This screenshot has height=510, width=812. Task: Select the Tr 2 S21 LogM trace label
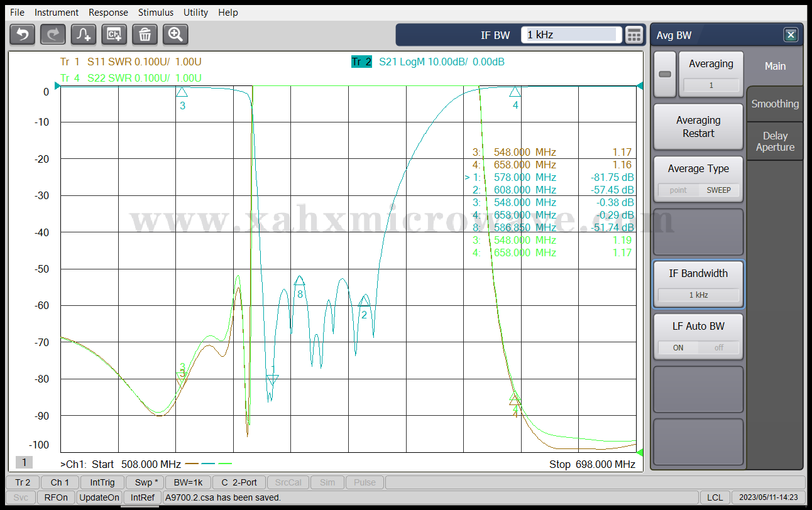point(427,62)
